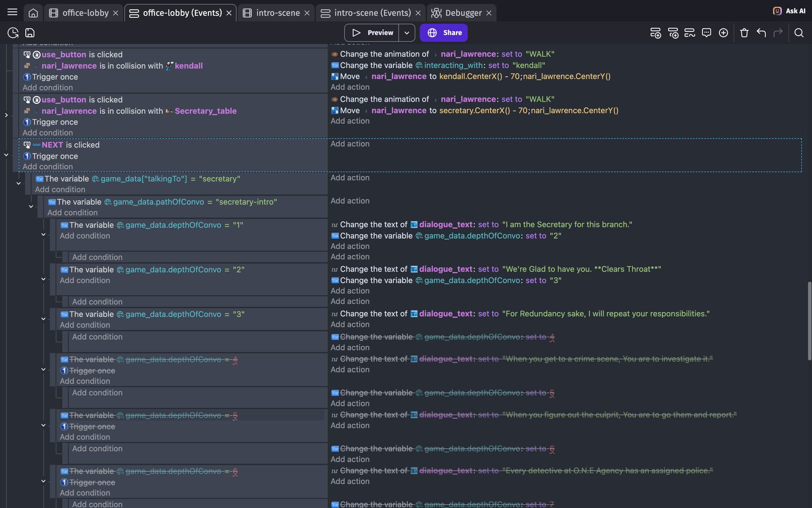The width and height of the screenshot is (812, 508).
Task: Go to the home page icon
Action: [x=33, y=13]
